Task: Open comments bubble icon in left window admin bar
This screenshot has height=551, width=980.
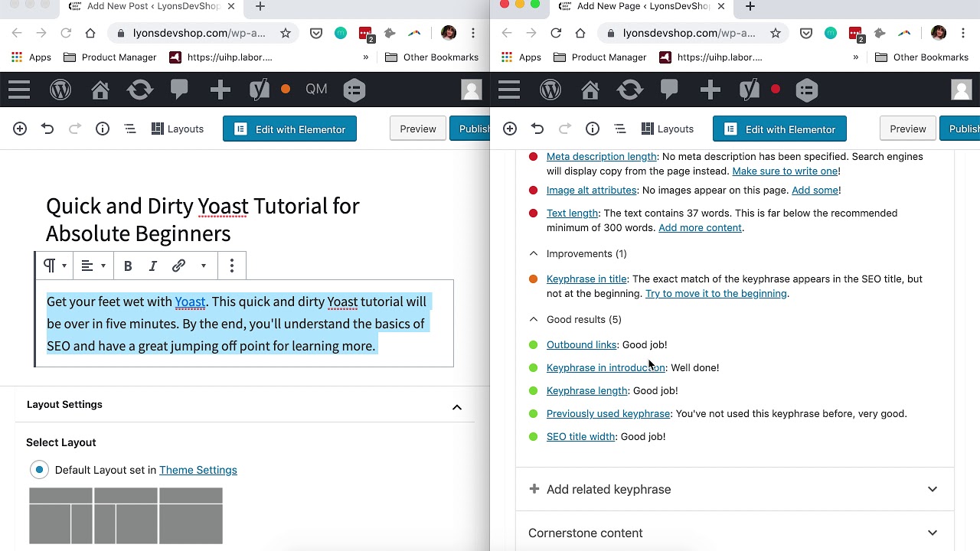Action: coord(180,90)
